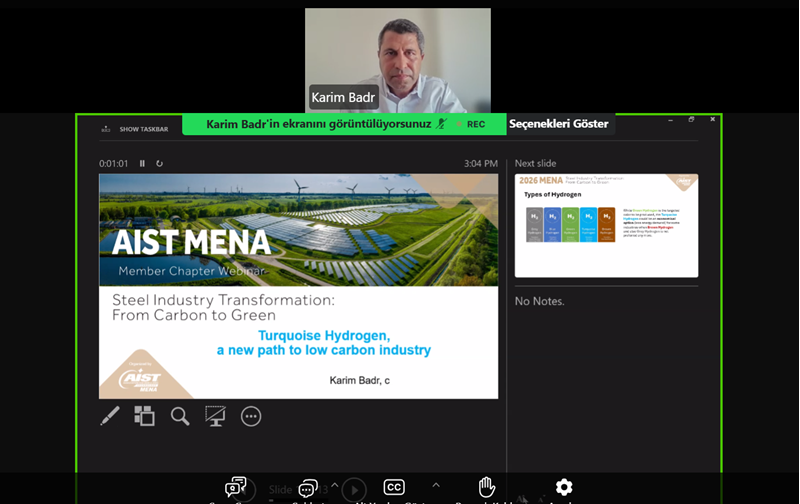Viewport: 800px width, 504px height.
Task: Open Seçenekleri Göster menu
Action: coord(559,124)
